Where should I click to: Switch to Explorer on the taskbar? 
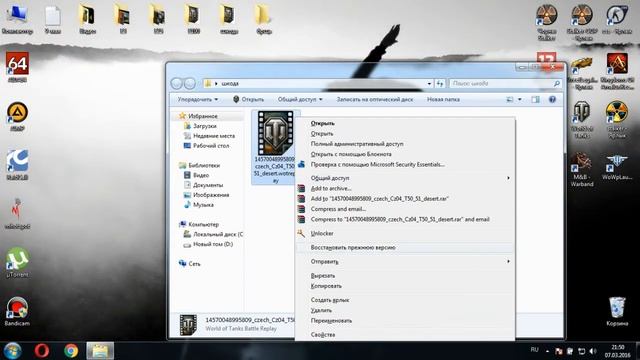click(100, 351)
